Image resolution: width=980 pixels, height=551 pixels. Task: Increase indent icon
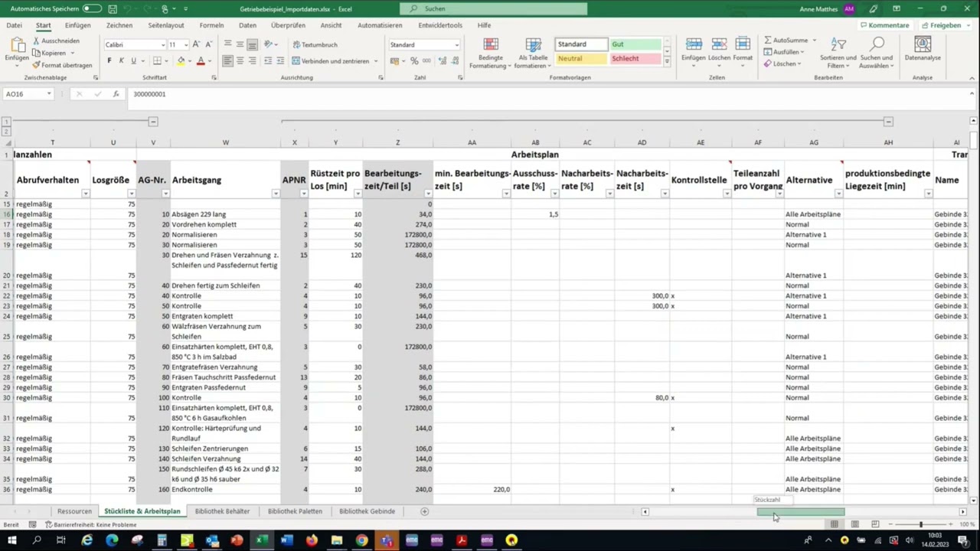click(x=281, y=60)
